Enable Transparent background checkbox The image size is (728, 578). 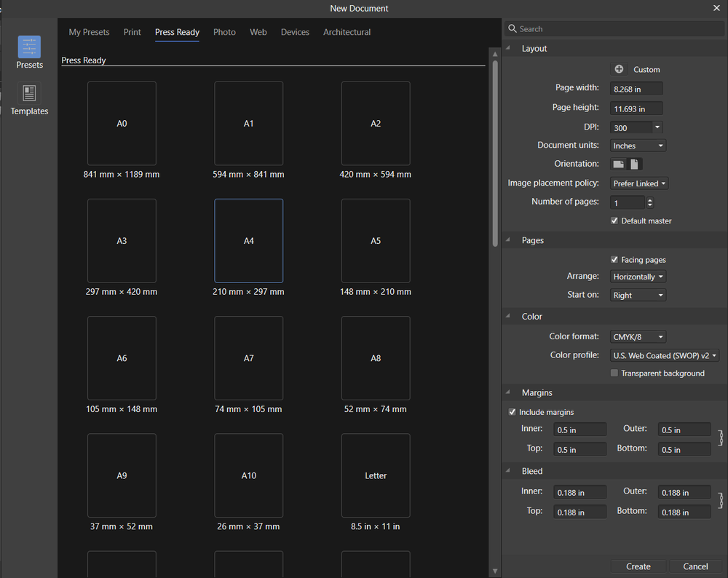coord(614,373)
